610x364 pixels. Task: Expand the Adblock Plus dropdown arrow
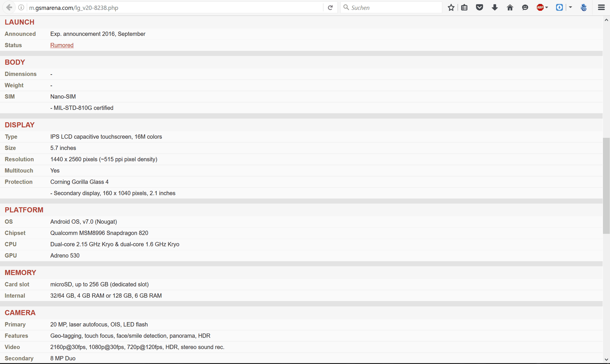click(x=546, y=7)
